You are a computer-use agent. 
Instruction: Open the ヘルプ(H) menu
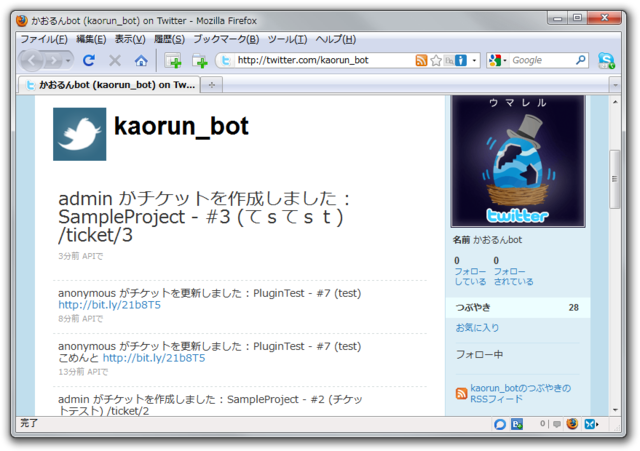coord(336,40)
